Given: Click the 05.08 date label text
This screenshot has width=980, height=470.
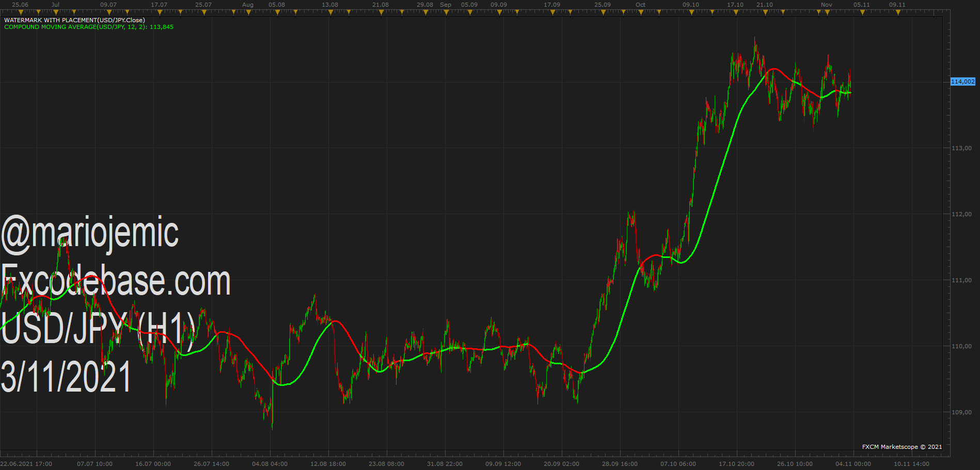Looking at the screenshot, I should (277, 5).
